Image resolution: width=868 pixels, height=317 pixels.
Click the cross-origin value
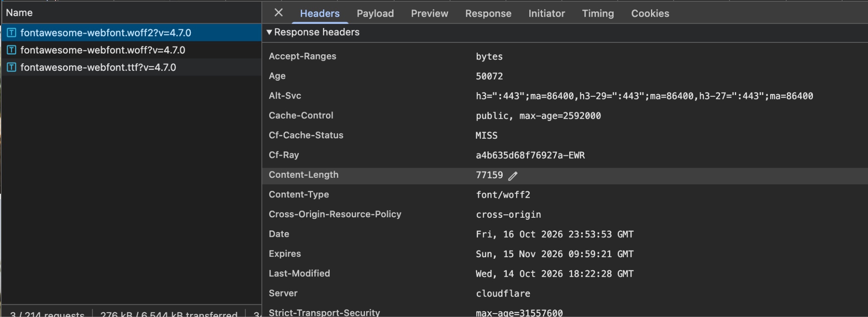click(508, 214)
